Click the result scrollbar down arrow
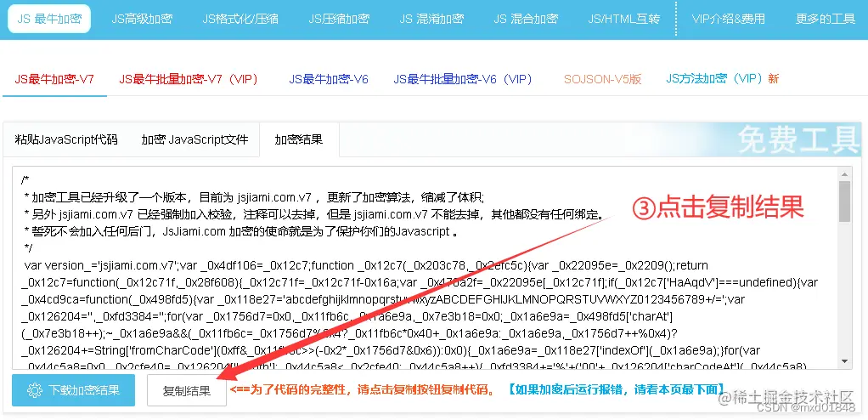 click(844, 361)
